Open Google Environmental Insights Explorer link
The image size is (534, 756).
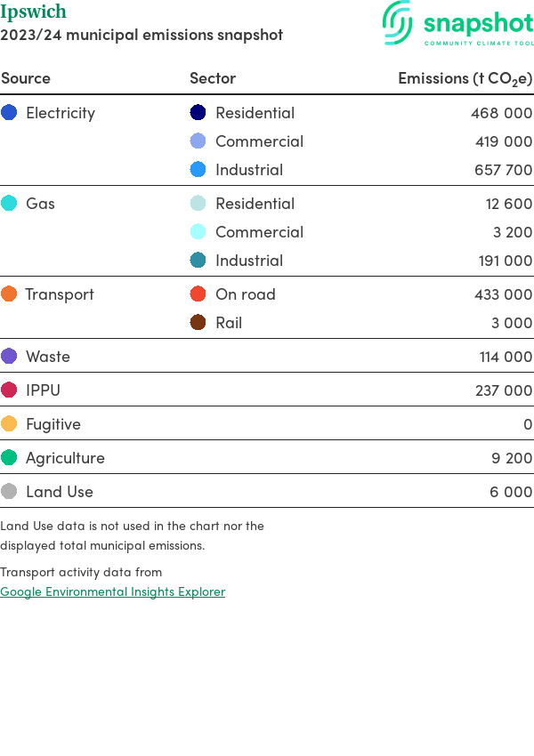(112, 591)
